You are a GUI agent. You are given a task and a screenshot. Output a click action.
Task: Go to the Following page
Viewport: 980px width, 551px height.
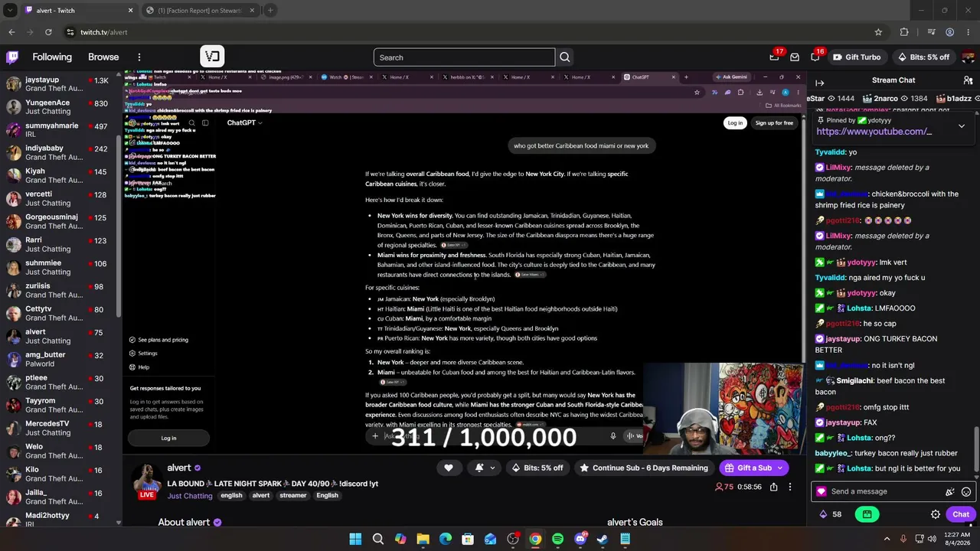[52, 57]
